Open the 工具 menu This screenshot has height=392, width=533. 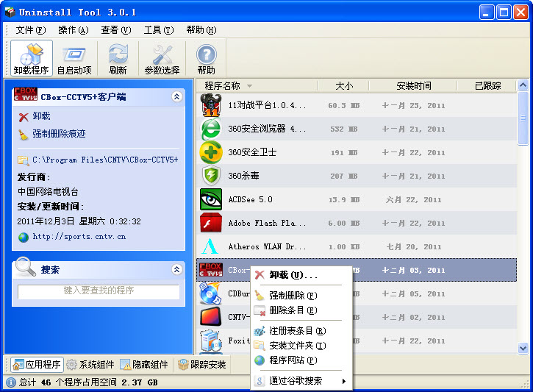coord(158,30)
